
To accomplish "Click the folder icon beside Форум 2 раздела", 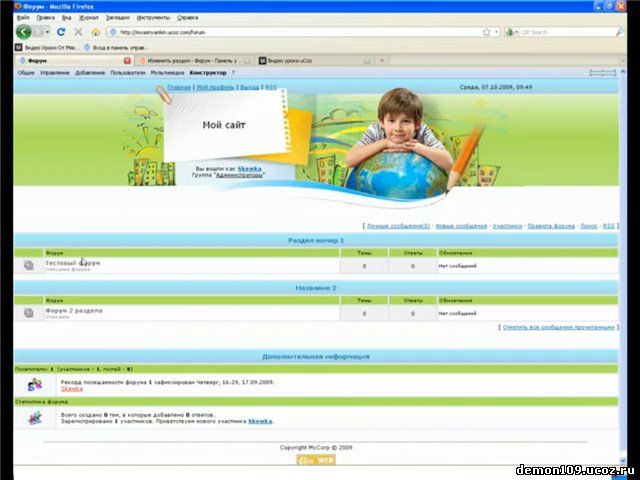I will pyautogui.click(x=29, y=313).
